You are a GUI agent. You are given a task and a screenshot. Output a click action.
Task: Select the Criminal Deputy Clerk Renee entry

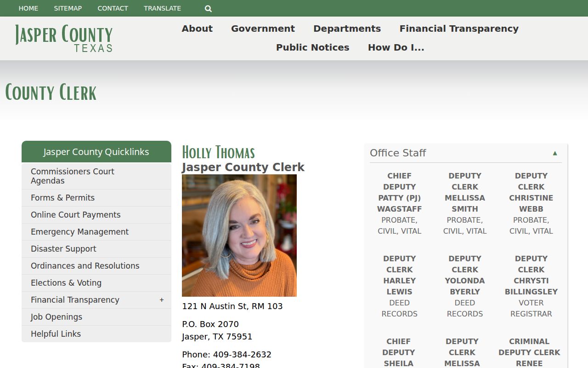[529, 352]
